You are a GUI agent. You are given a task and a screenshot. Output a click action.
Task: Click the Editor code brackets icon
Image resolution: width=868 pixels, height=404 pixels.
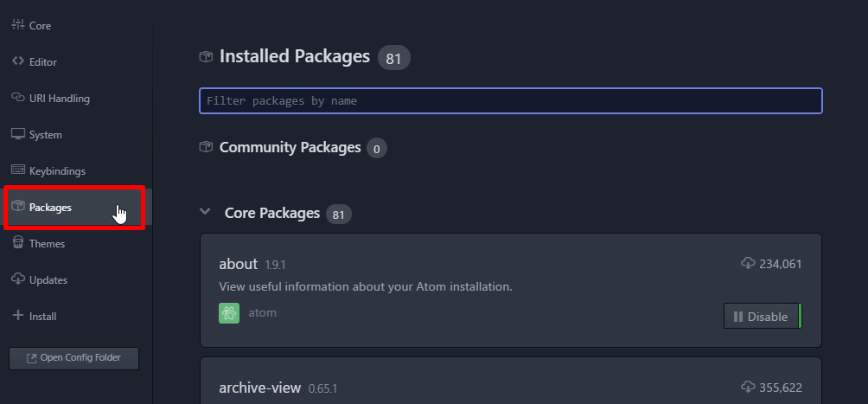tap(18, 61)
